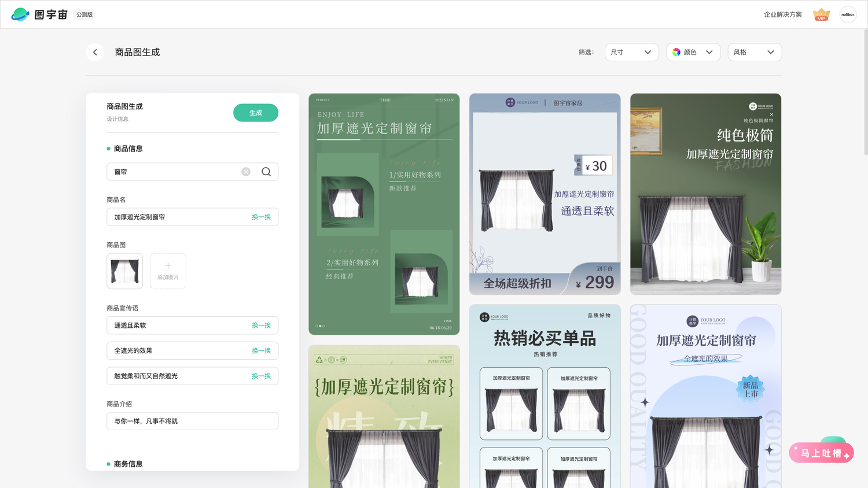Click the 商品信息 section heading
This screenshot has width=868, height=488.
(128, 149)
